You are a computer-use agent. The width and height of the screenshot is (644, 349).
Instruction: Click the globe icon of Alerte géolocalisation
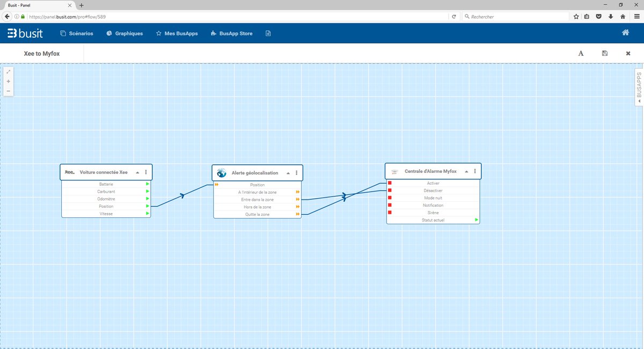click(222, 173)
